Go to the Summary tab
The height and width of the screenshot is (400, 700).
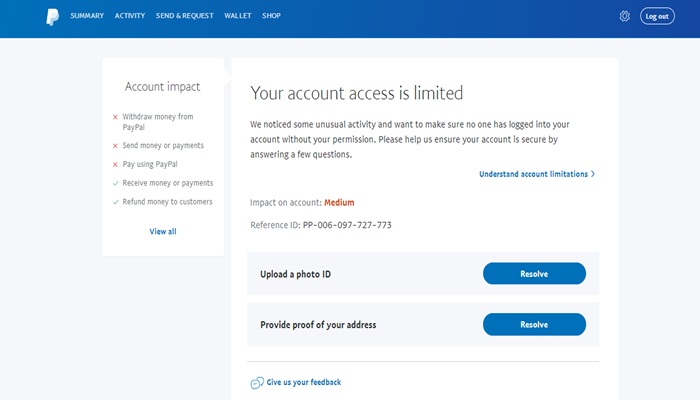tap(87, 16)
